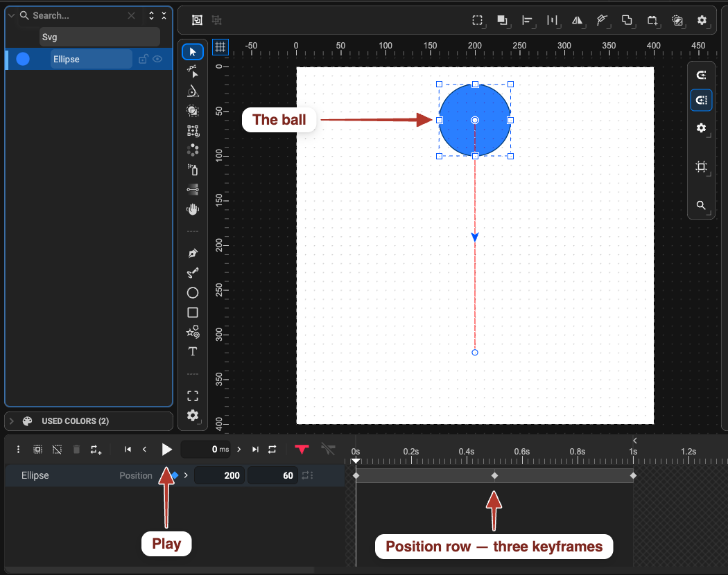Jump to the last frame
Screen dimensions: 728x575
(255, 449)
